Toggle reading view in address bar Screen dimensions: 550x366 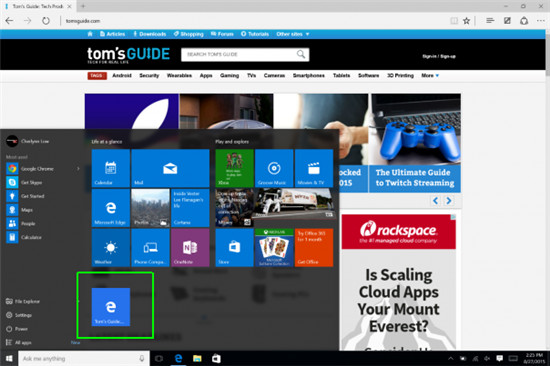[454, 21]
